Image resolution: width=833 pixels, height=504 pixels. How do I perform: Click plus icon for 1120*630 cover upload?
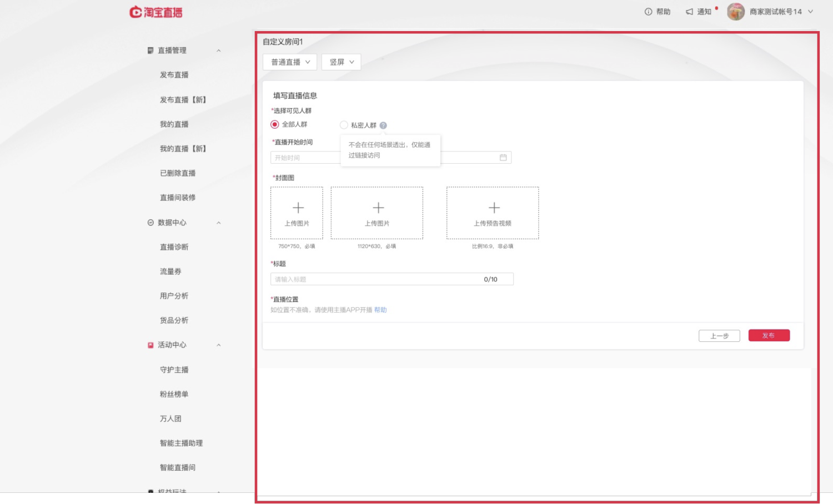click(x=378, y=208)
